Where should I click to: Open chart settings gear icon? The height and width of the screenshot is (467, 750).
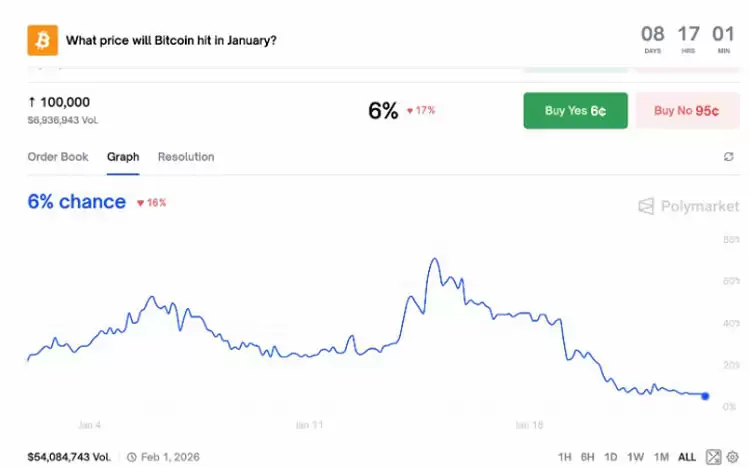pyautogui.click(x=732, y=457)
